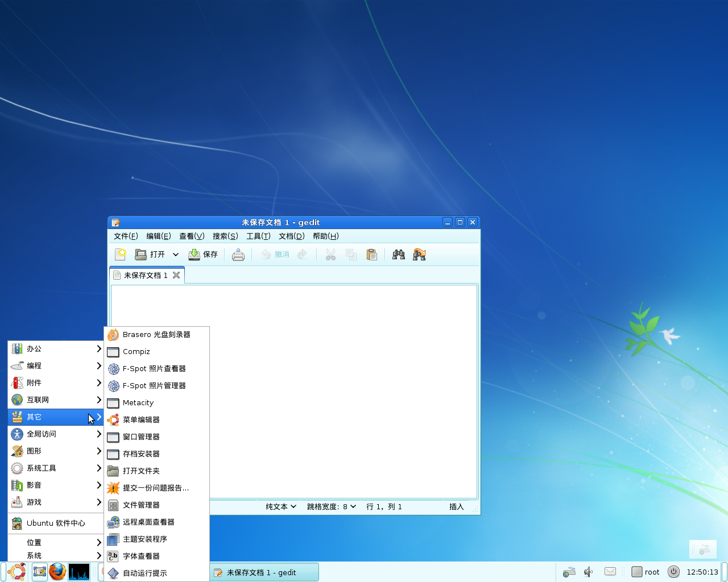Open 菜单编辑器 menu editor
The height and width of the screenshot is (582, 728).
(x=156, y=420)
